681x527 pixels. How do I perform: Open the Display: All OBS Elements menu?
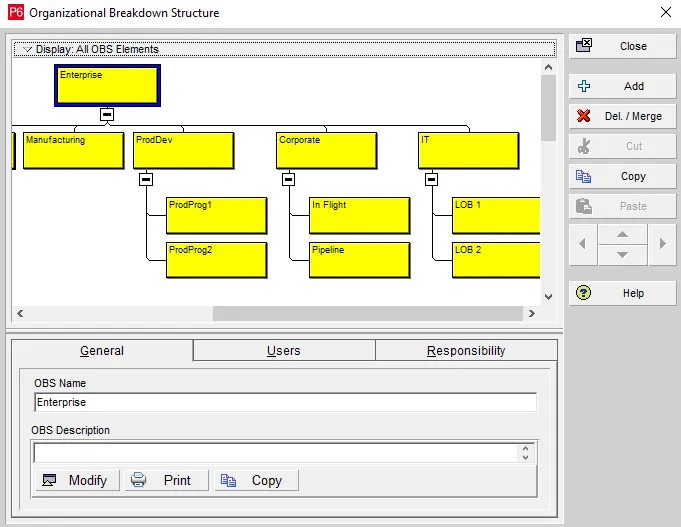point(284,49)
